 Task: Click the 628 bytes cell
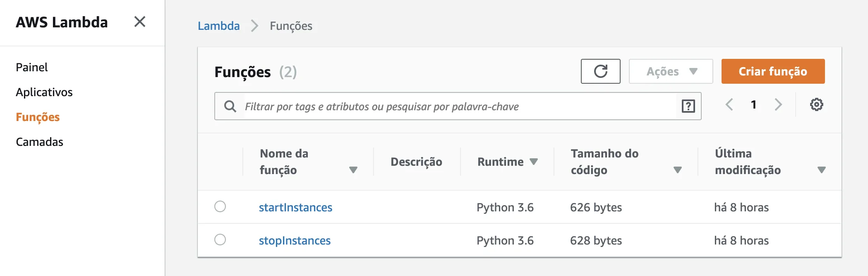coord(596,240)
